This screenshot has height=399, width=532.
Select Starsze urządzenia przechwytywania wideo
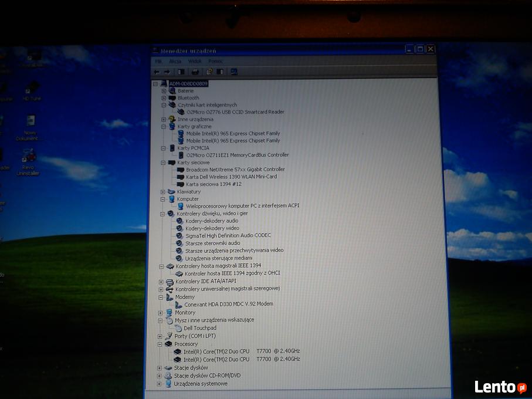[x=234, y=251]
